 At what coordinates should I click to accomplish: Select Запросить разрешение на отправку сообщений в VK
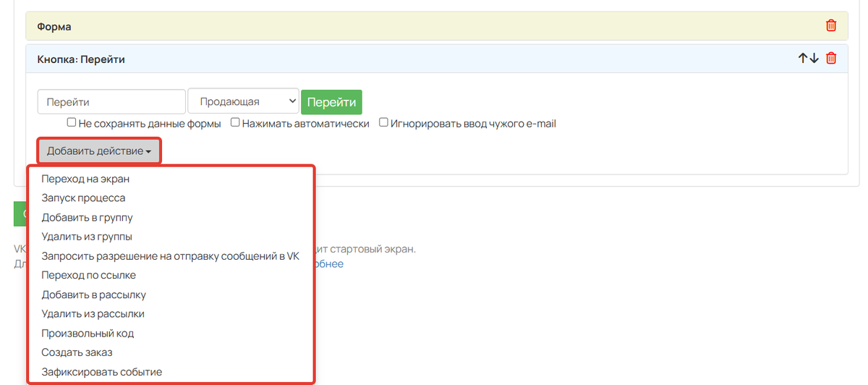point(170,255)
